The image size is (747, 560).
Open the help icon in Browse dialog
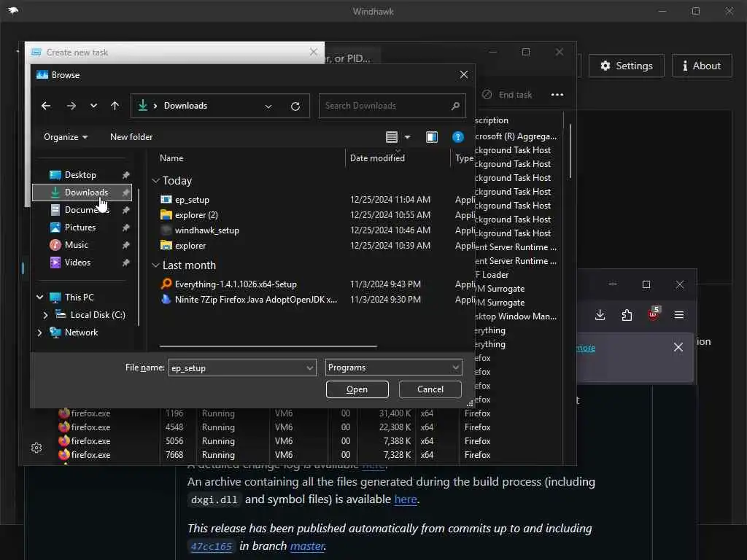click(x=458, y=137)
